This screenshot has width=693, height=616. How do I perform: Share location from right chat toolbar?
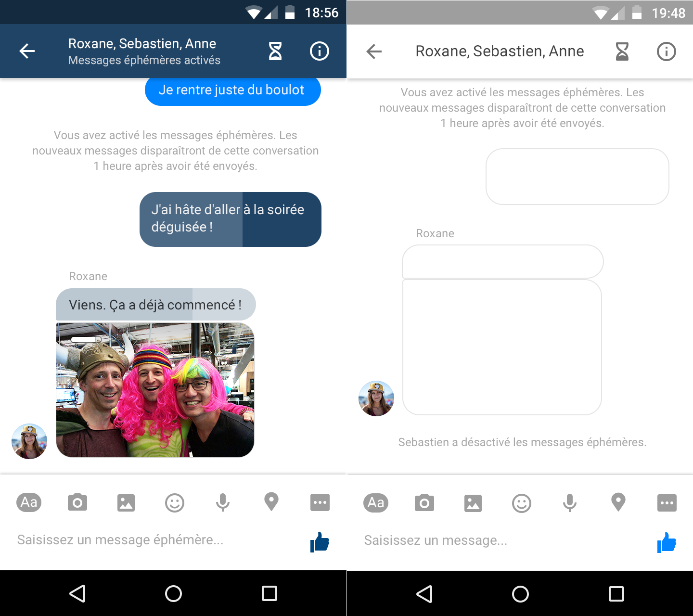[x=618, y=502]
